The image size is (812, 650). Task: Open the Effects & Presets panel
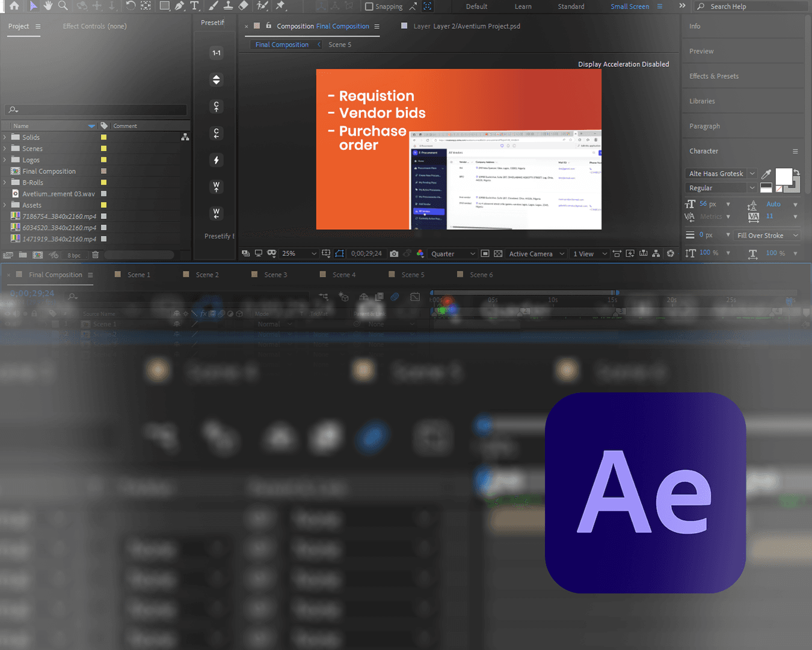coord(713,76)
